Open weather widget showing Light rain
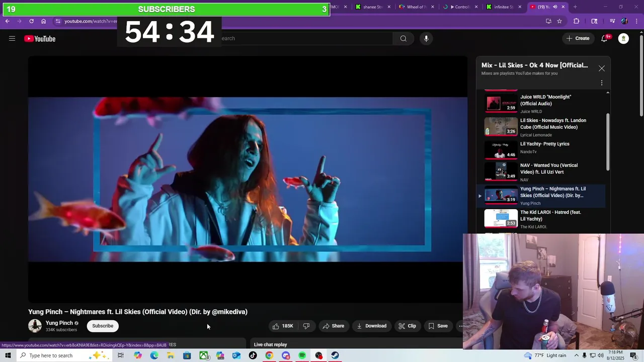The image size is (644, 362). [545, 355]
